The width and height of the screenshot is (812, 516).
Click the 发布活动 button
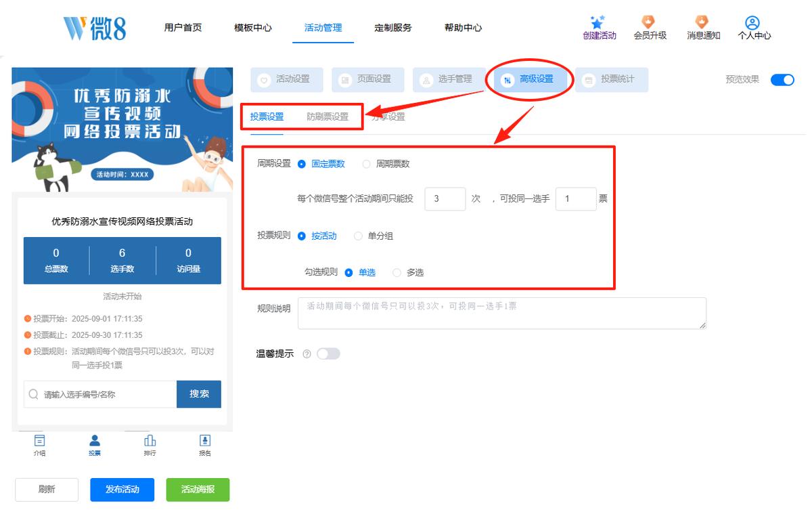pyautogui.click(x=122, y=490)
